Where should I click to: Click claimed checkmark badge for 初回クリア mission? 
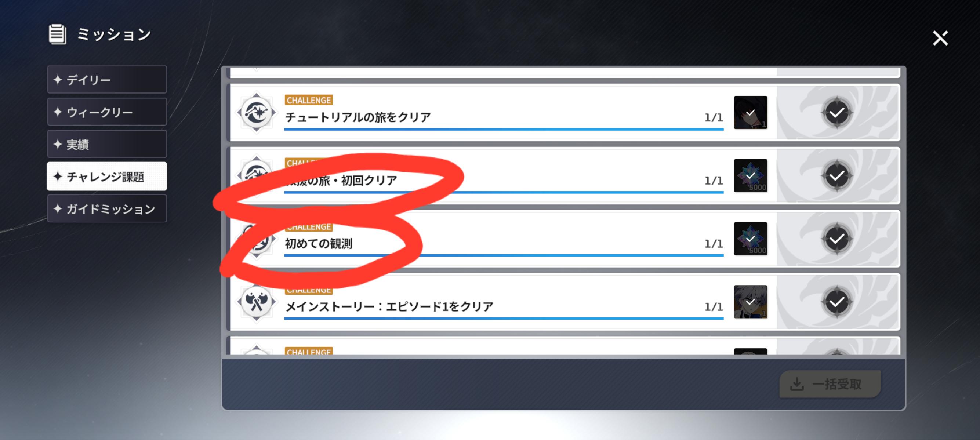point(836,176)
